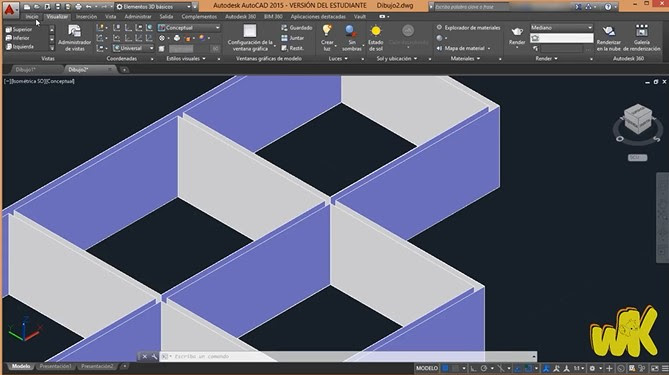Toggle the blue annotation visibility icon
669x375 pixels.
[x=546, y=368]
